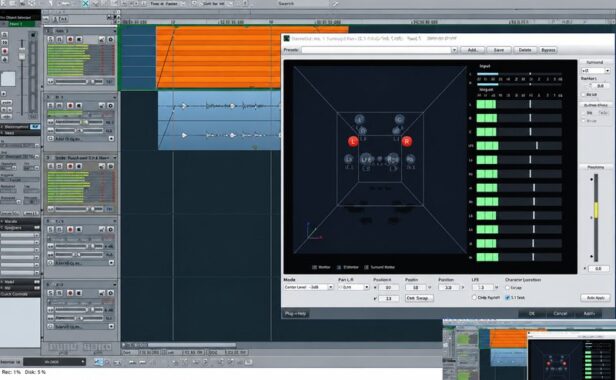Click the grey front L speaker in panner view
This screenshot has width=616, height=380.
[359, 119]
